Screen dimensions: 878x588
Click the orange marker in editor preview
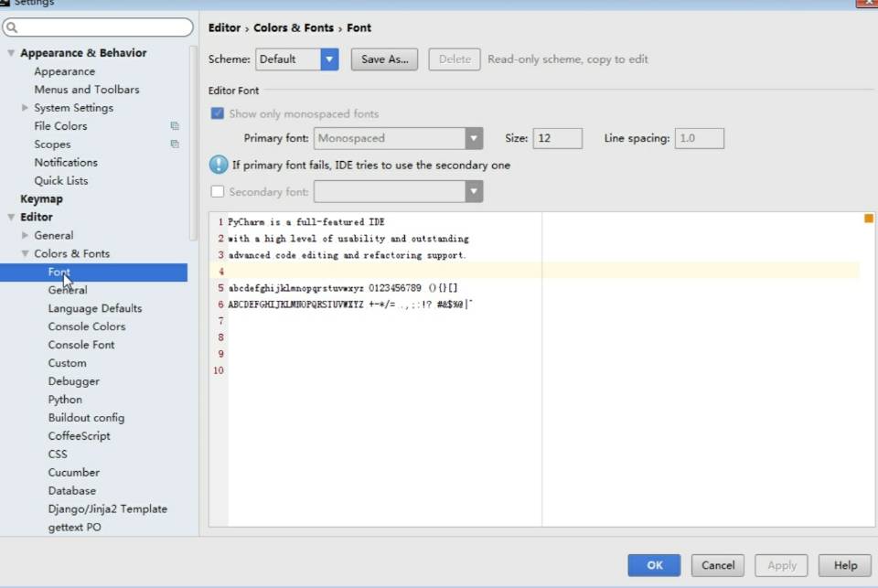(x=869, y=219)
